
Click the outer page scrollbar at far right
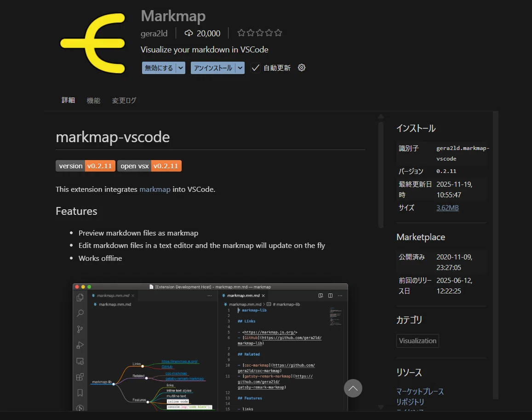(x=496, y=255)
